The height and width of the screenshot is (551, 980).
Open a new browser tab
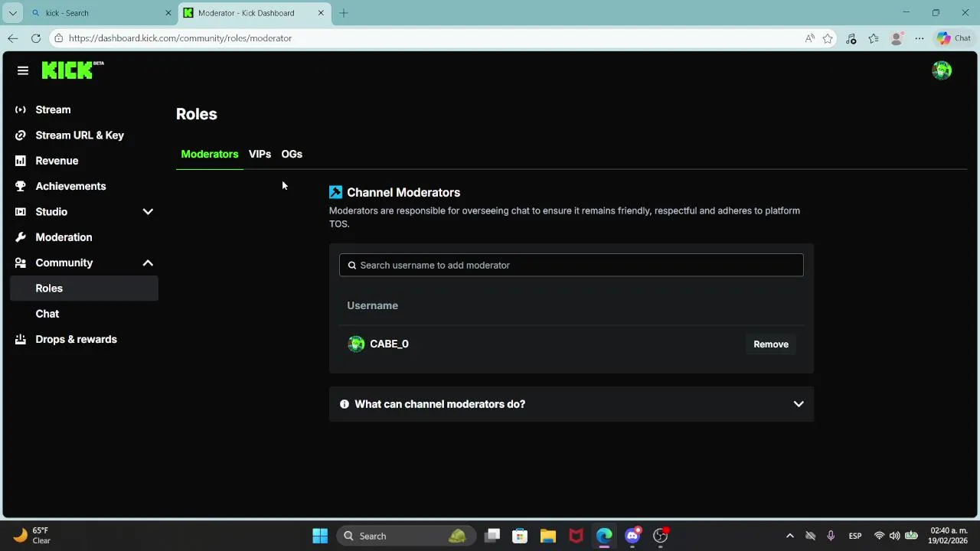pos(344,13)
